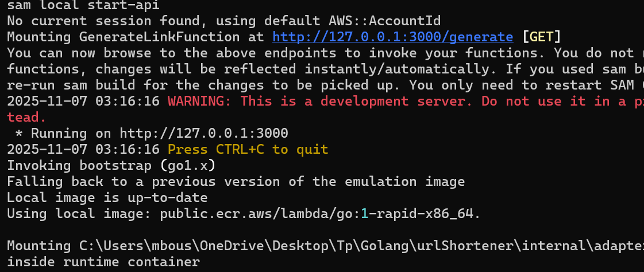Viewport: 644px width, 272px height.
Task: Click the red WARNING development server message
Action: click(402, 102)
